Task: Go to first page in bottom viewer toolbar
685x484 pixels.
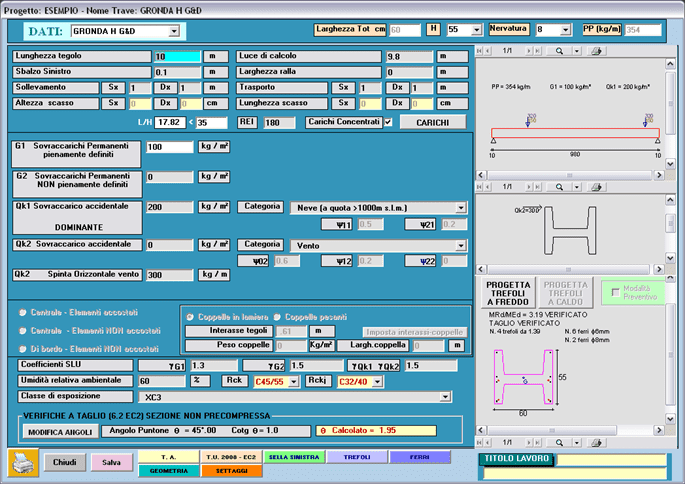Action: [479, 443]
